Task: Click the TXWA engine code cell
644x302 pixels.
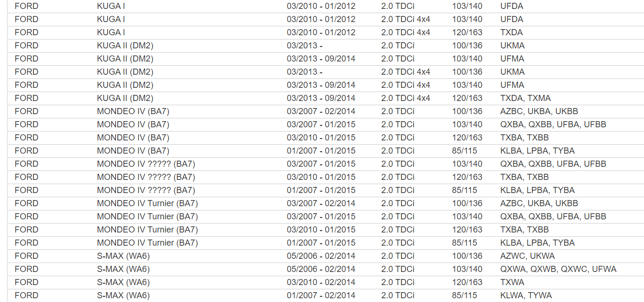Action: pyautogui.click(x=512, y=282)
